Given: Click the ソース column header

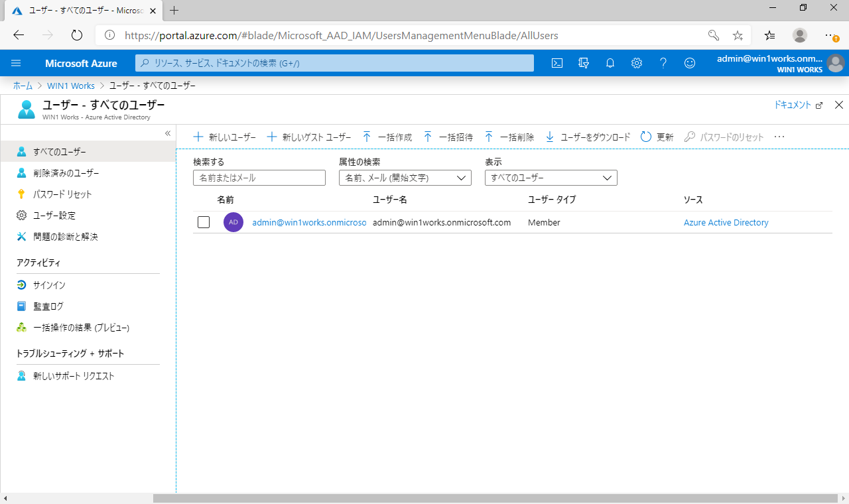Looking at the screenshot, I should [x=693, y=200].
